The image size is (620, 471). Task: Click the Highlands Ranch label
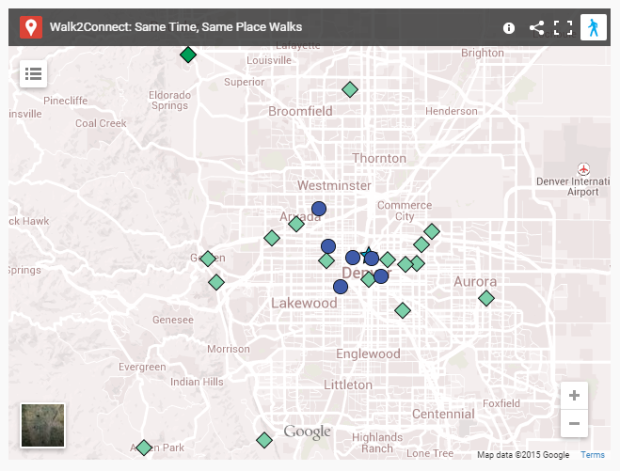point(377,443)
